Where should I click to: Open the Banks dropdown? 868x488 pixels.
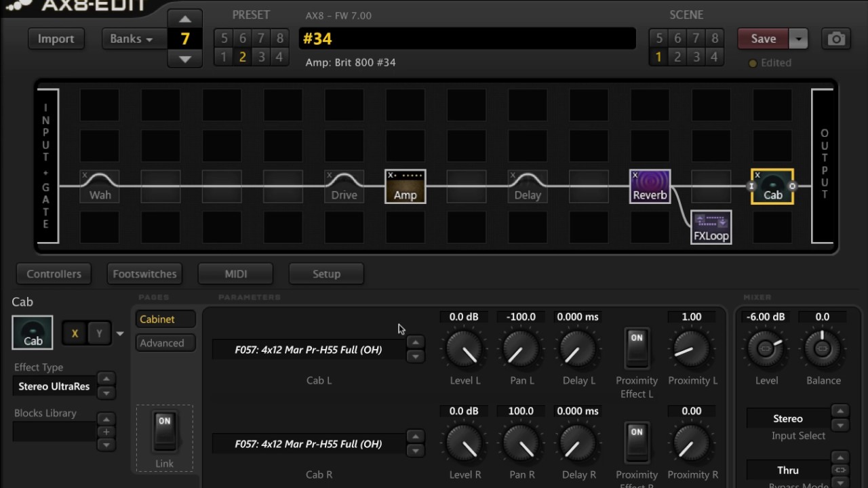(132, 39)
